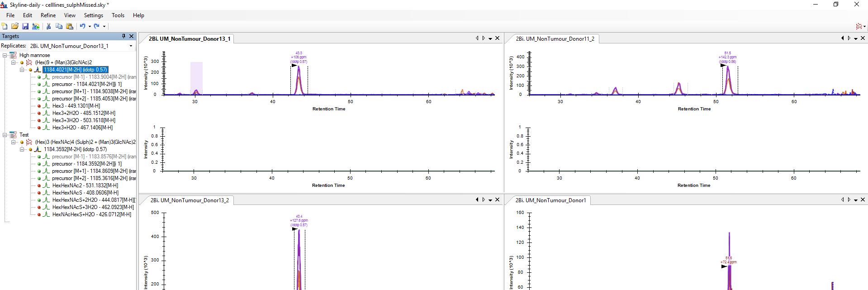This screenshot has height=290, width=868.
Task: Select the Hex3 - 449.1301[M-H] transition
Action: 76,106
